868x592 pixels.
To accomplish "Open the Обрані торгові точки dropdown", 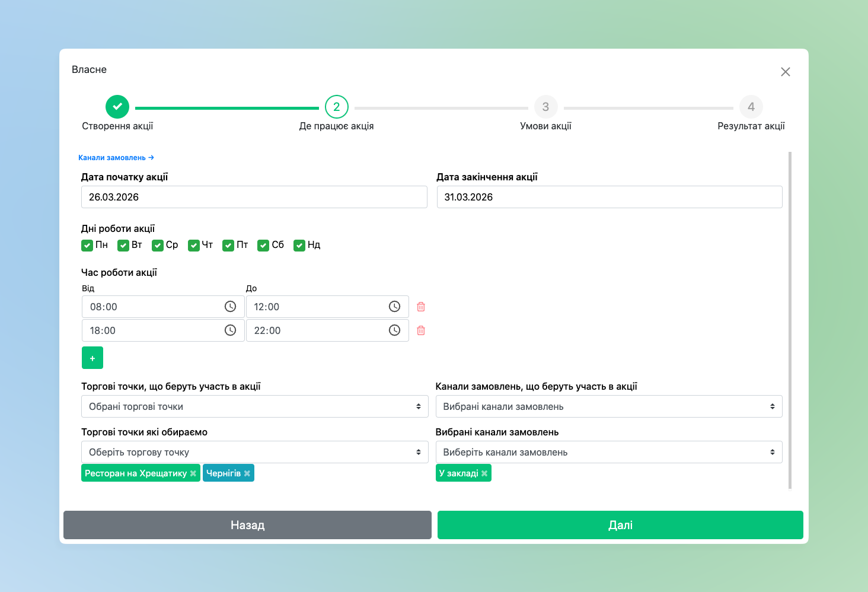I will pyautogui.click(x=254, y=406).
